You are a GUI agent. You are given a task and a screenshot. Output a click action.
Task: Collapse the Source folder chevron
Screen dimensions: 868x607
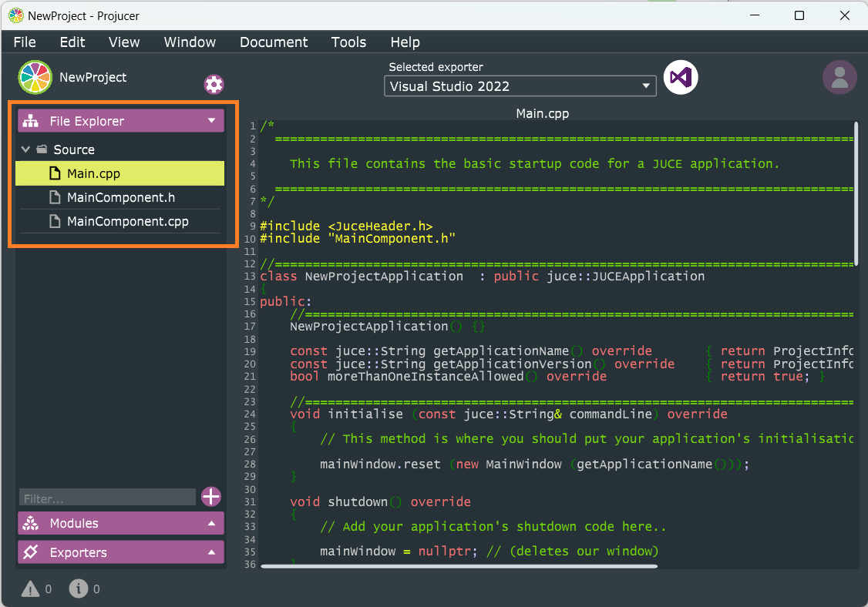[x=25, y=149]
